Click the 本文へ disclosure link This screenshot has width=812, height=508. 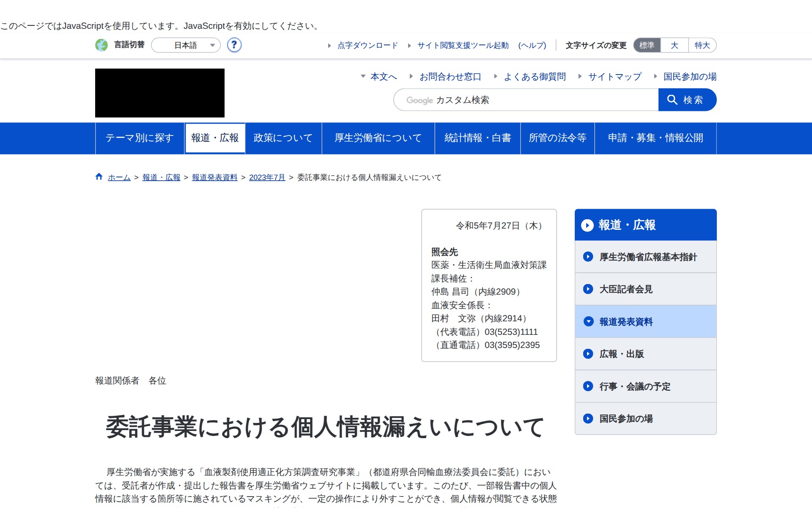(x=383, y=77)
